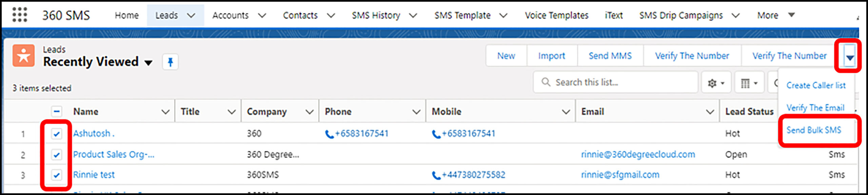
Task: Select Verify The Email menu option
Action: pos(815,108)
